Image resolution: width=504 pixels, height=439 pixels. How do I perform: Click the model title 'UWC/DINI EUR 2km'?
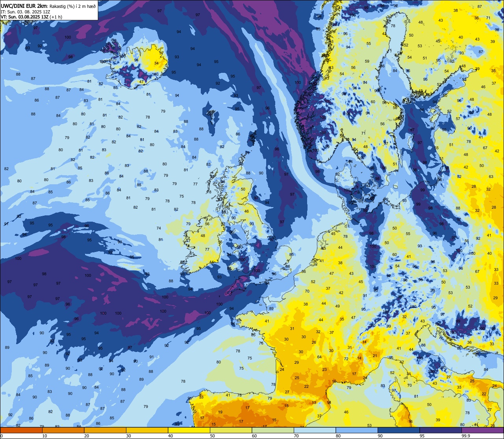click(x=24, y=6)
